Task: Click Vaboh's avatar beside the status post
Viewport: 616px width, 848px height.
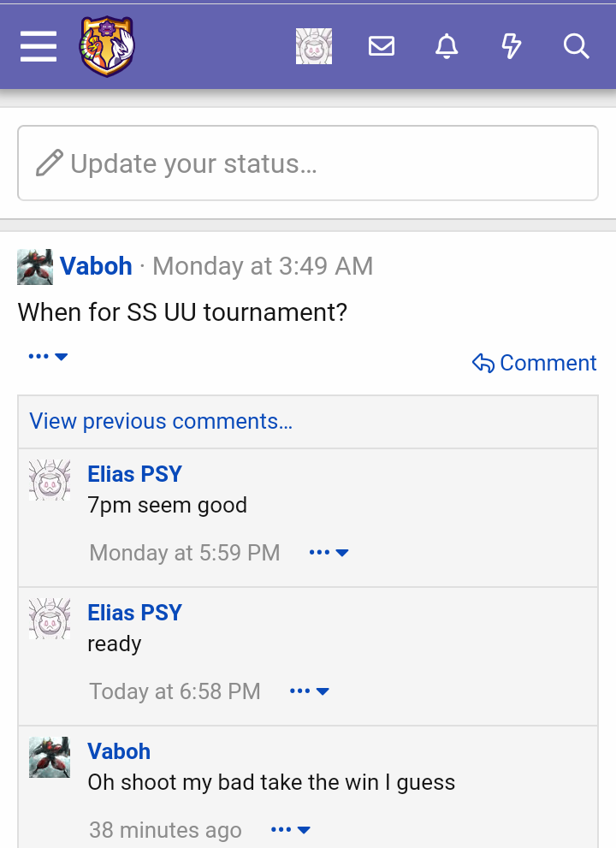Action: click(35, 267)
